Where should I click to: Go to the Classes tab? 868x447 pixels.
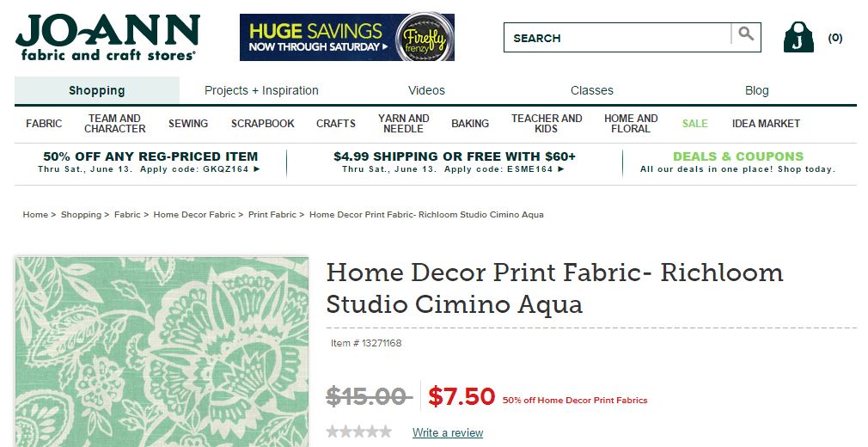click(x=592, y=90)
